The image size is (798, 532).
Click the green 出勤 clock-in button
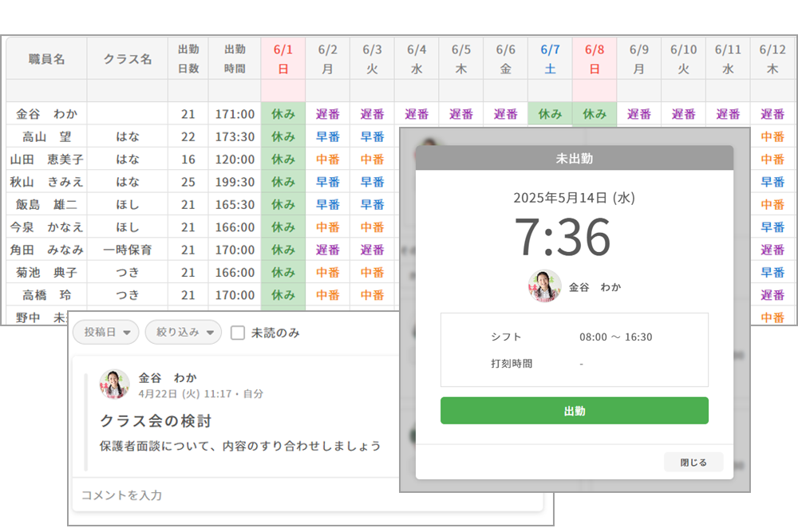[574, 411]
